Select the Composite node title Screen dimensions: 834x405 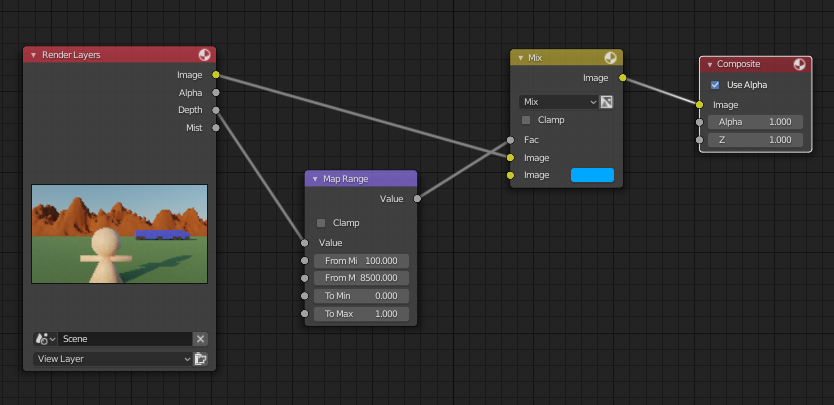coord(738,64)
